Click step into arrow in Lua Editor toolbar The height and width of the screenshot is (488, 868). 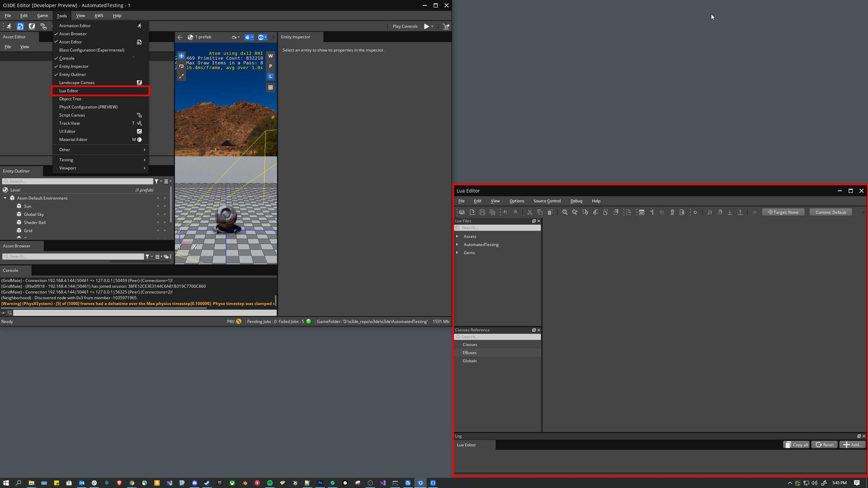point(730,212)
